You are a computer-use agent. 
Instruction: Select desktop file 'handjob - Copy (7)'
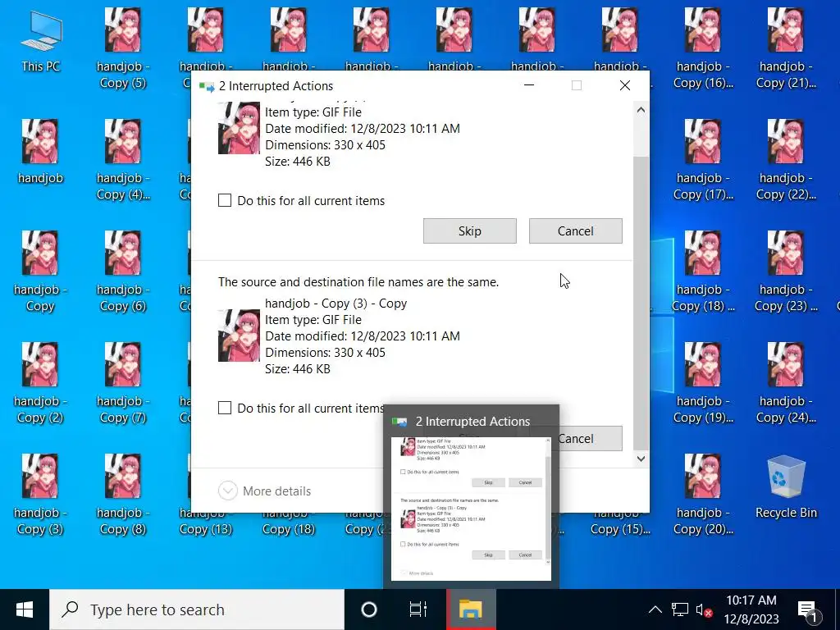pyautogui.click(x=123, y=382)
